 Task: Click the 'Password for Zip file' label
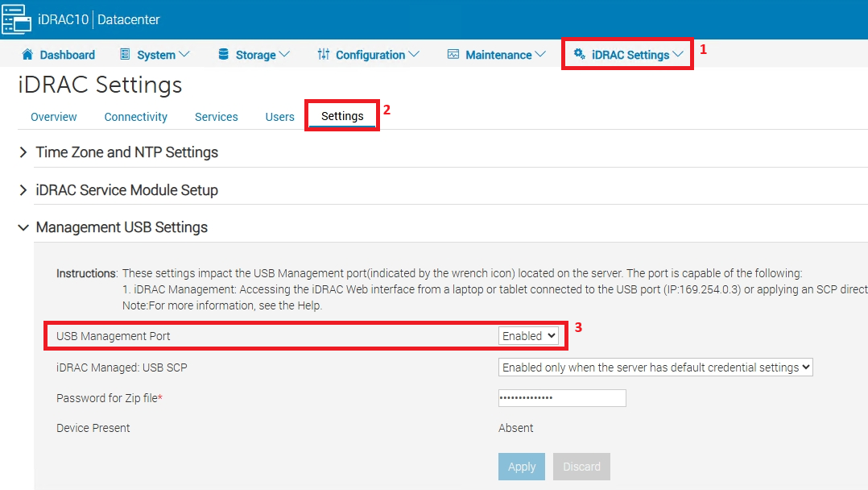[x=109, y=398]
